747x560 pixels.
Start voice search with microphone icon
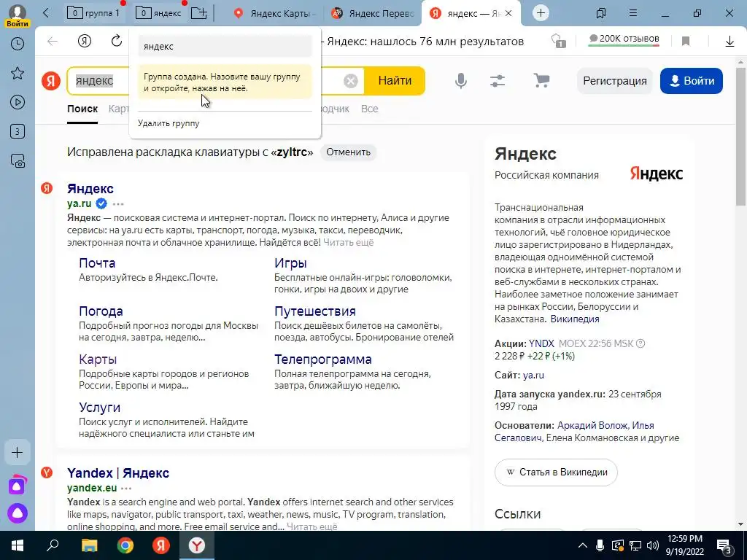pos(461,81)
